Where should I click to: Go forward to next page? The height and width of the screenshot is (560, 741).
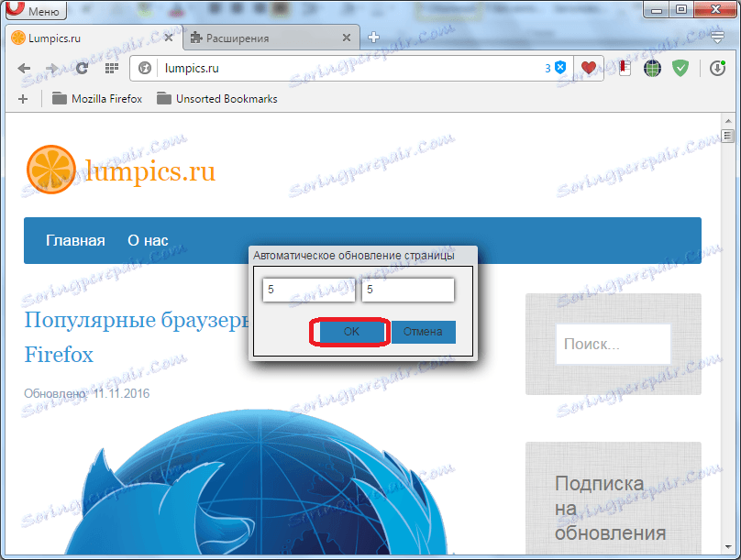[x=52, y=69]
